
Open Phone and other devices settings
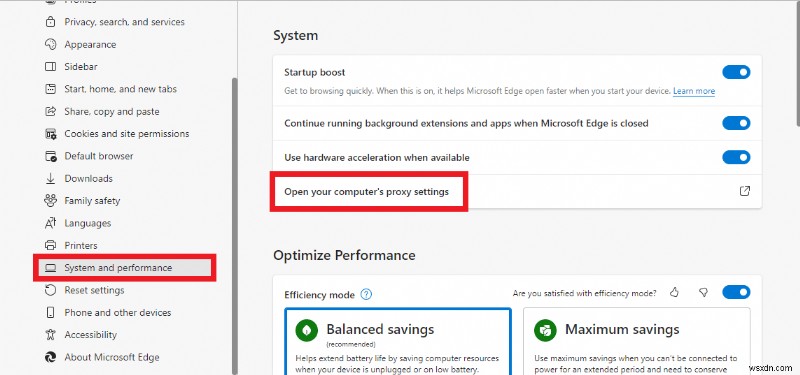pyautogui.click(x=118, y=312)
